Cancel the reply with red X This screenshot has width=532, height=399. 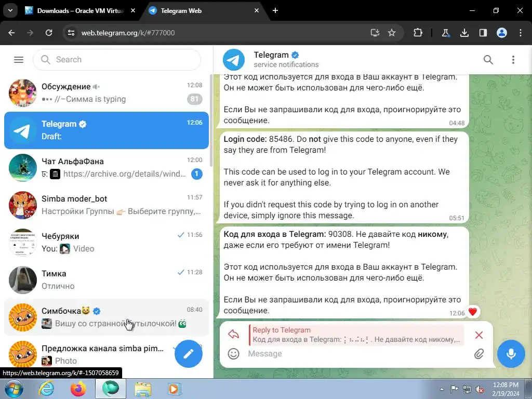pyautogui.click(x=478, y=335)
